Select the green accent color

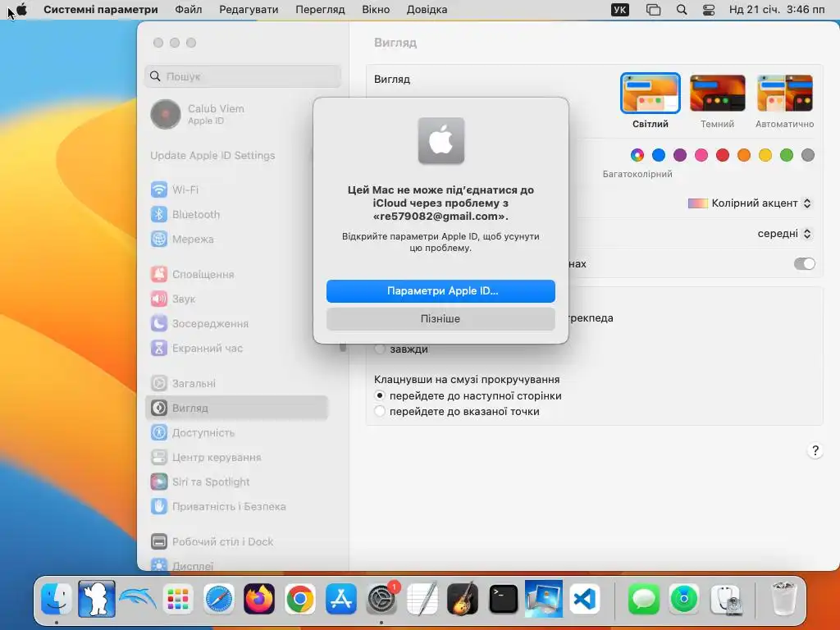click(787, 155)
